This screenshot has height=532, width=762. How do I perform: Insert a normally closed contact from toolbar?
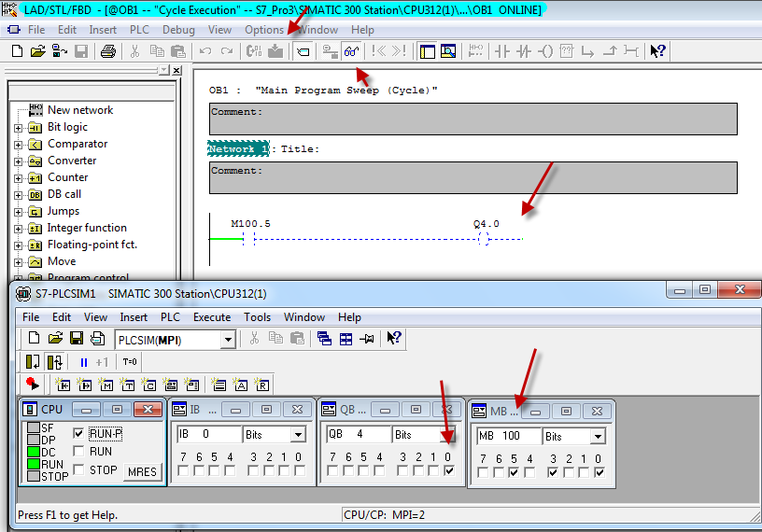click(x=524, y=51)
